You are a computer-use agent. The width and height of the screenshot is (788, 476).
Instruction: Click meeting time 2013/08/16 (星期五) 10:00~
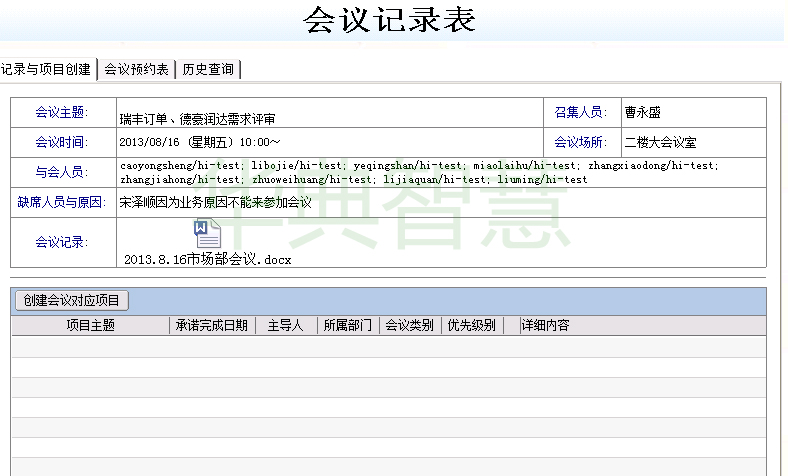[x=200, y=142]
